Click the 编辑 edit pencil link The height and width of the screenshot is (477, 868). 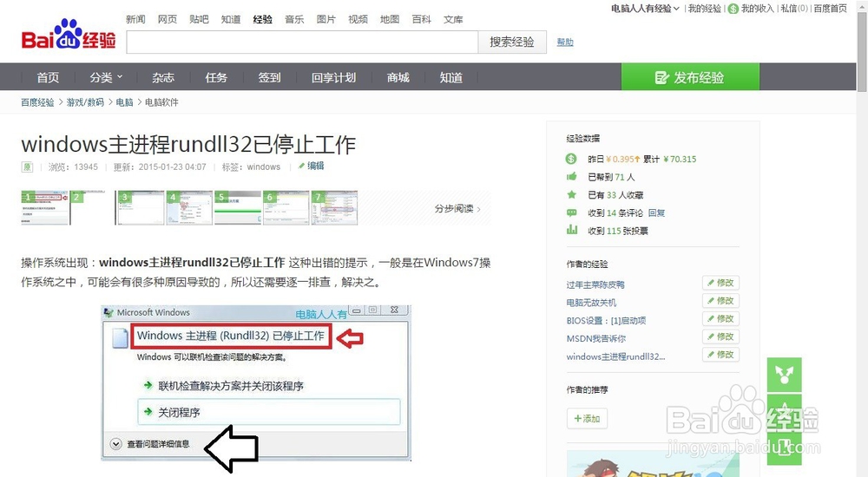point(312,166)
